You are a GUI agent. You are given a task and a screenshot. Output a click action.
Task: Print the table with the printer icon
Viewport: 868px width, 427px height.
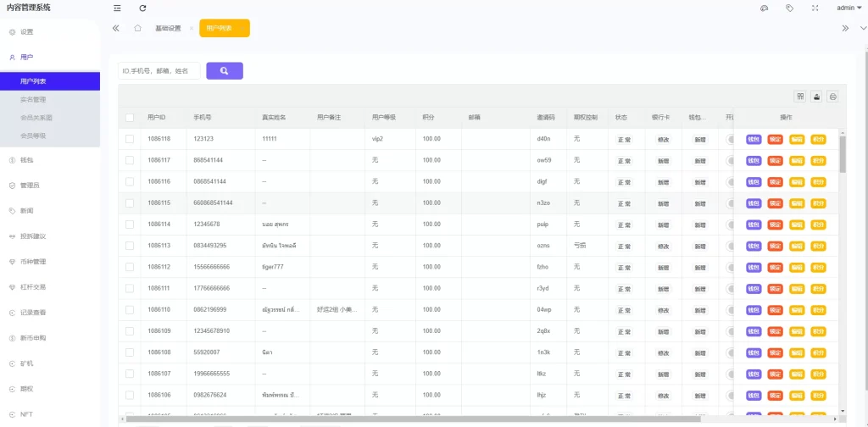(832, 97)
